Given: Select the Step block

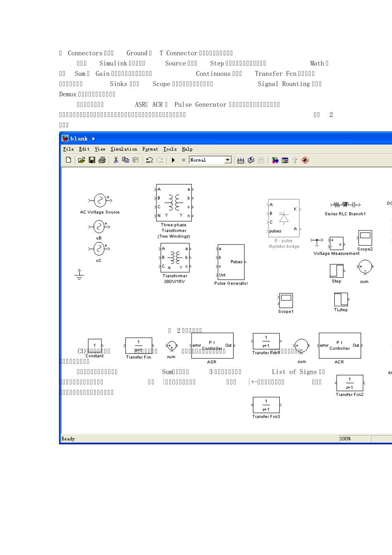Looking at the screenshot, I should pyautogui.click(x=337, y=271).
